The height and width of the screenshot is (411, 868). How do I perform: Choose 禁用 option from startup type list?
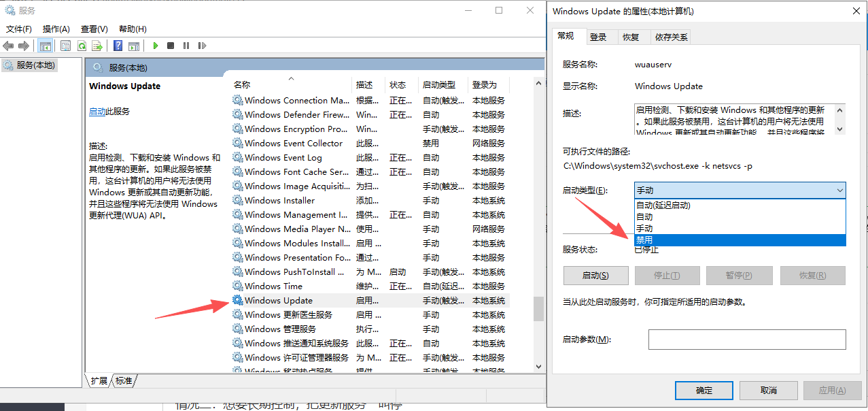(x=740, y=240)
